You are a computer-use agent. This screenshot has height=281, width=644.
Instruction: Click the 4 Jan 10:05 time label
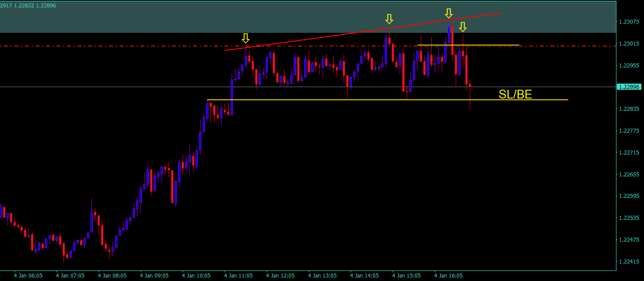[x=196, y=276]
